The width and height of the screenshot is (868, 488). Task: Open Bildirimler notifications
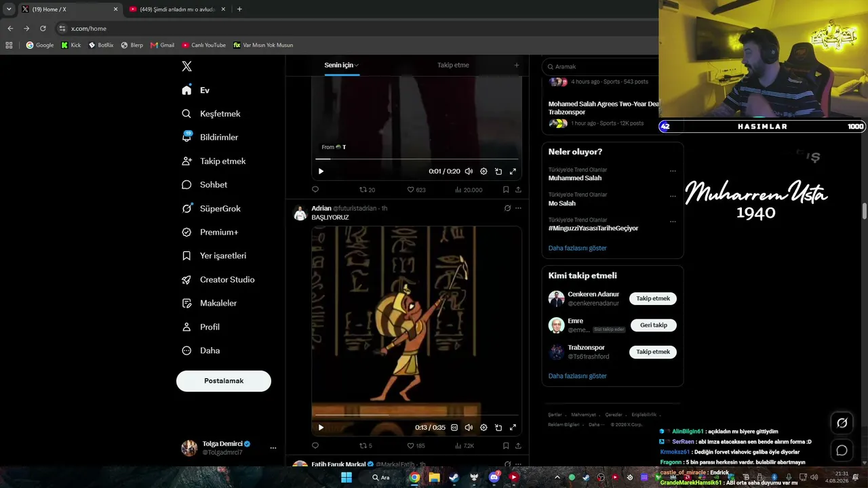210,137
